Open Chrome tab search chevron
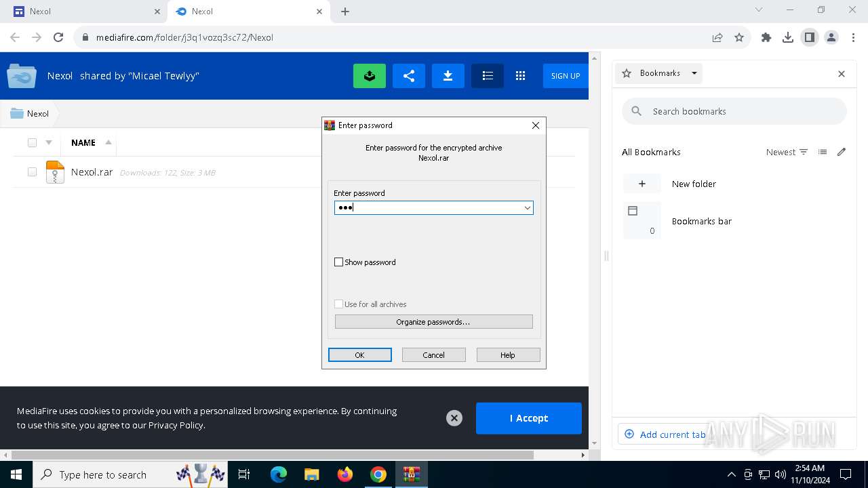Viewport: 868px width, 488px height. [x=759, y=9]
